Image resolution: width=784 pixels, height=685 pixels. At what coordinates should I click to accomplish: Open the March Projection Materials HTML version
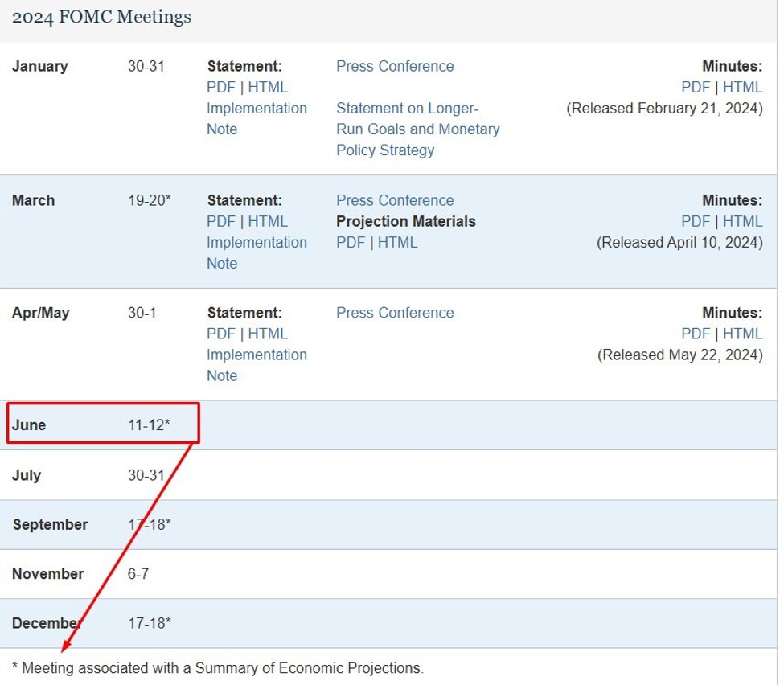click(397, 242)
